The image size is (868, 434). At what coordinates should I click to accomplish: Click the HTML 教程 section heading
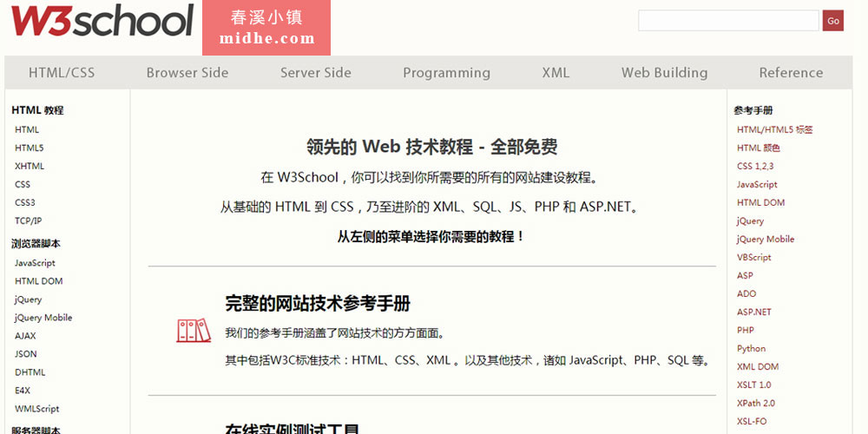37,110
